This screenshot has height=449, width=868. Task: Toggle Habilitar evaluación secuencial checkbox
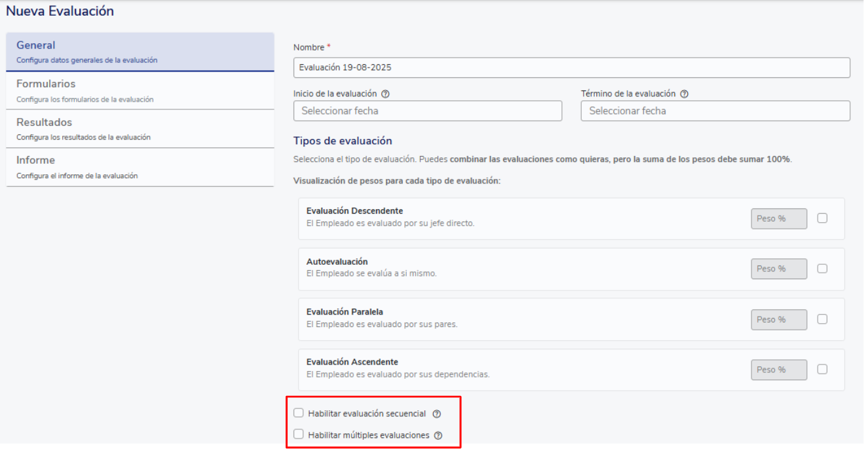click(x=299, y=413)
